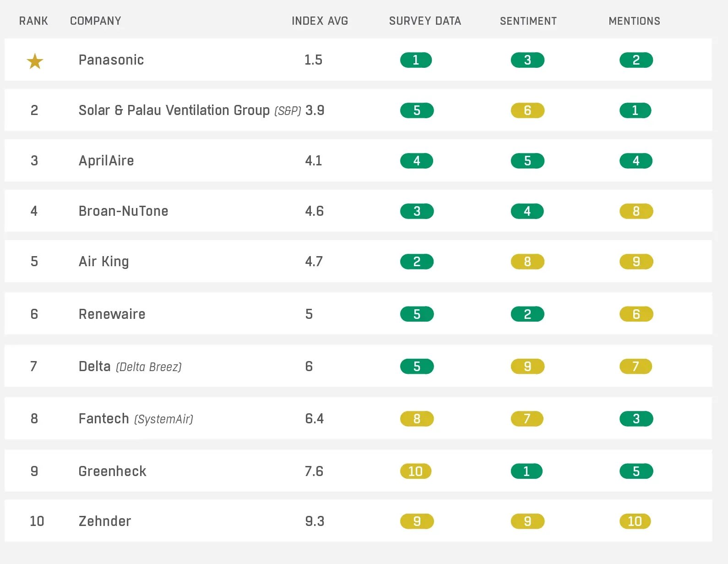Click Greenheck's green Sentiment badge showing 1
The height and width of the screenshot is (564, 728).
coord(527,471)
